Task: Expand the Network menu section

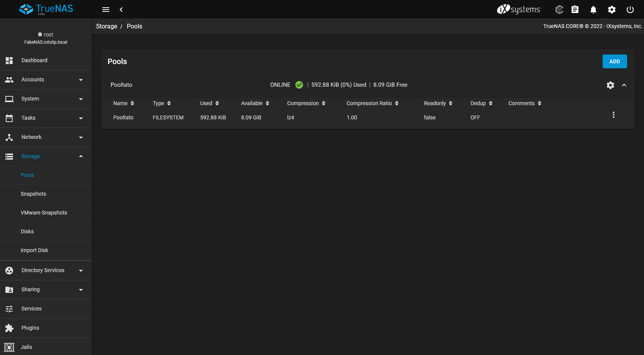Action: pyautogui.click(x=46, y=137)
